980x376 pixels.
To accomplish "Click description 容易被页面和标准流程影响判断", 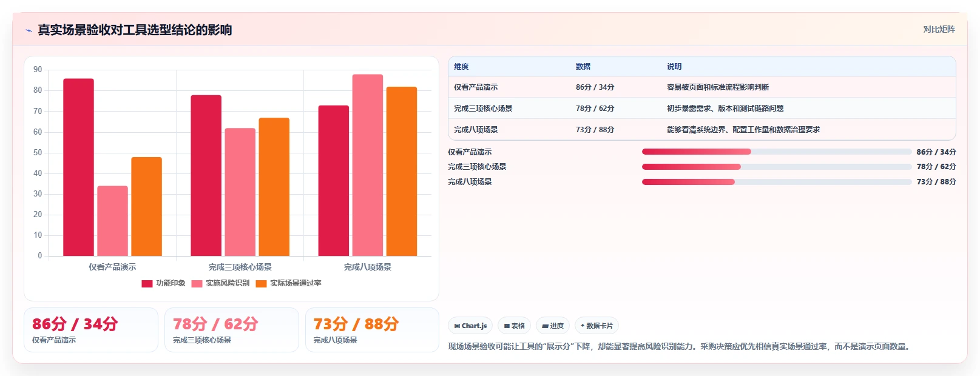I will point(718,87).
